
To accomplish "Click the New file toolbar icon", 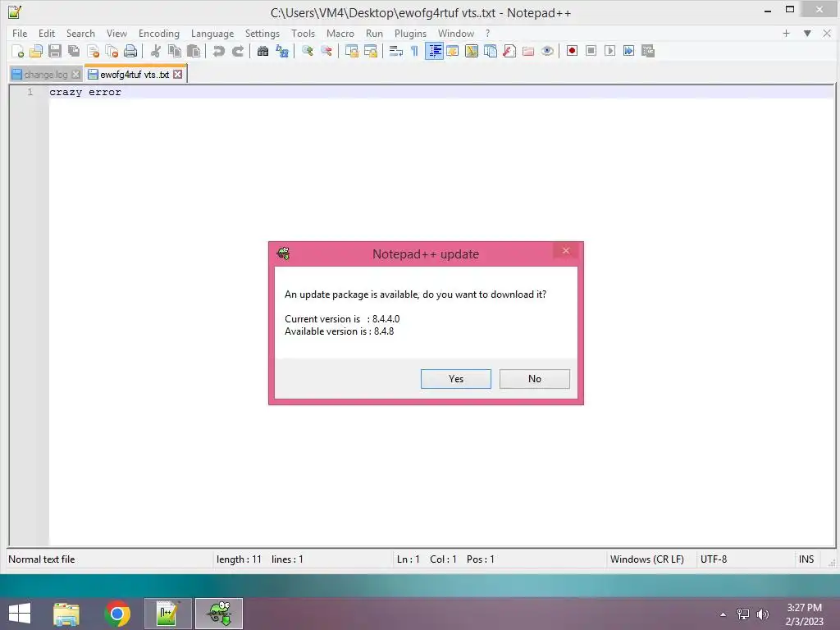I will [18, 51].
